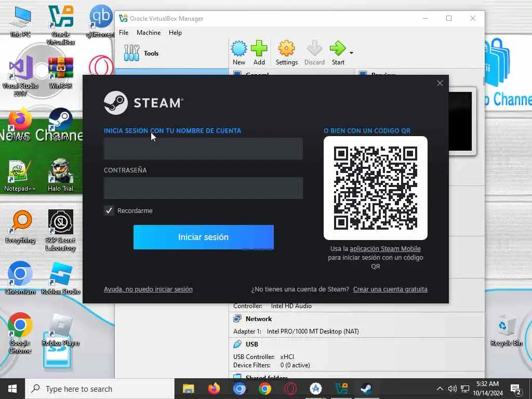This screenshot has height=399, width=532.
Task: Open the File menu in VirtualBox
Action: [x=124, y=33]
